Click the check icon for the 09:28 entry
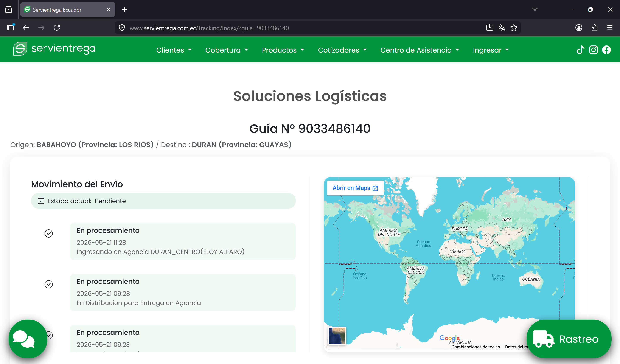Viewport: 620px width, 364px height. click(x=48, y=284)
